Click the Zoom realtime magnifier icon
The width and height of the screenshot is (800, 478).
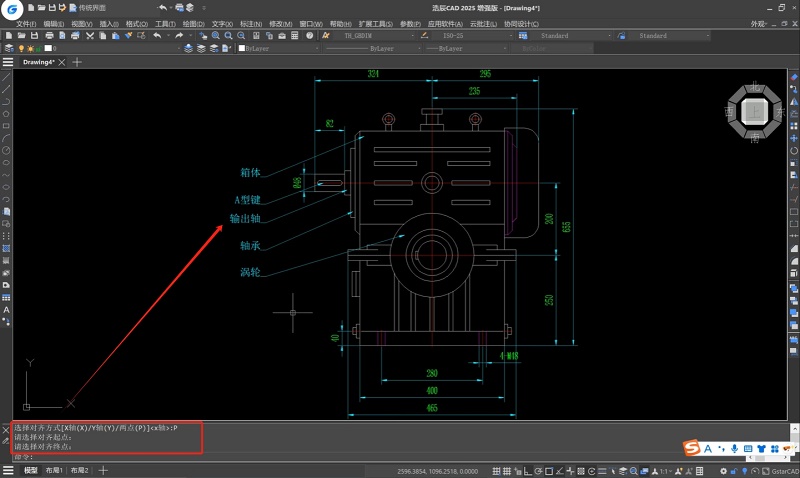[216, 36]
